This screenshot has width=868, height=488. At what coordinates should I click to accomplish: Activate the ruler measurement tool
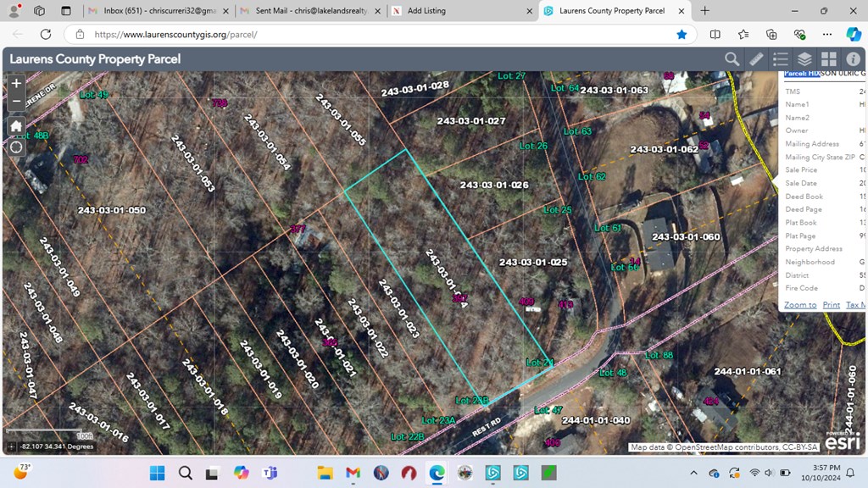(756, 59)
